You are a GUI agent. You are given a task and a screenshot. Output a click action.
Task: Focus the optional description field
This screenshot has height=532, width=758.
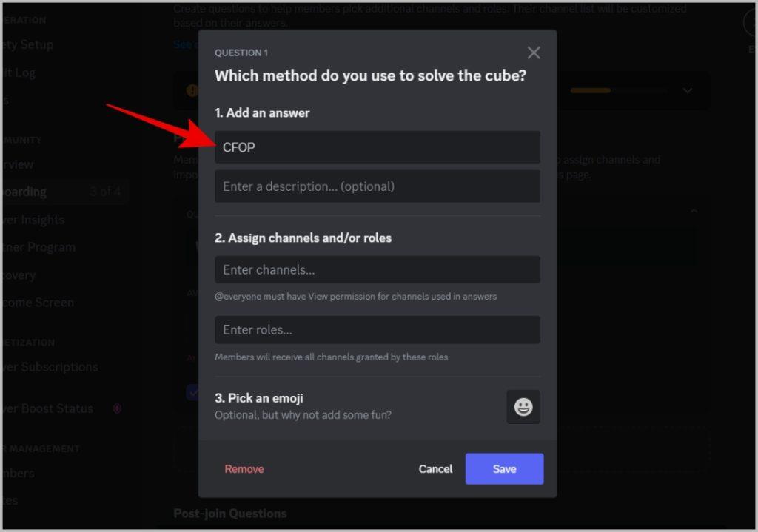[378, 186]
